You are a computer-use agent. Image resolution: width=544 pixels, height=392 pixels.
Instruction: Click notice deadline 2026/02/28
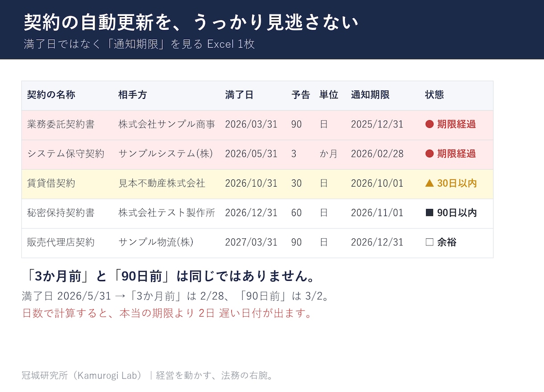(377, 154)
